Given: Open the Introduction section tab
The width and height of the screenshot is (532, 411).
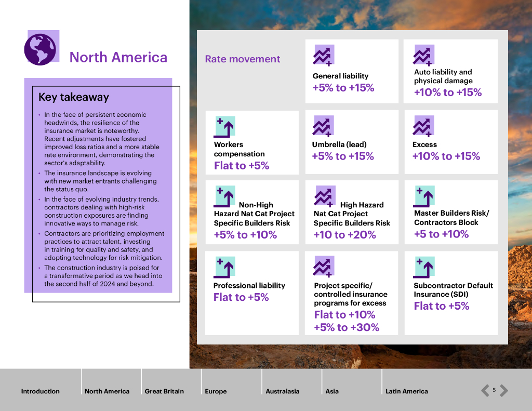Looking at the screenshot, I should pos(41,391).
